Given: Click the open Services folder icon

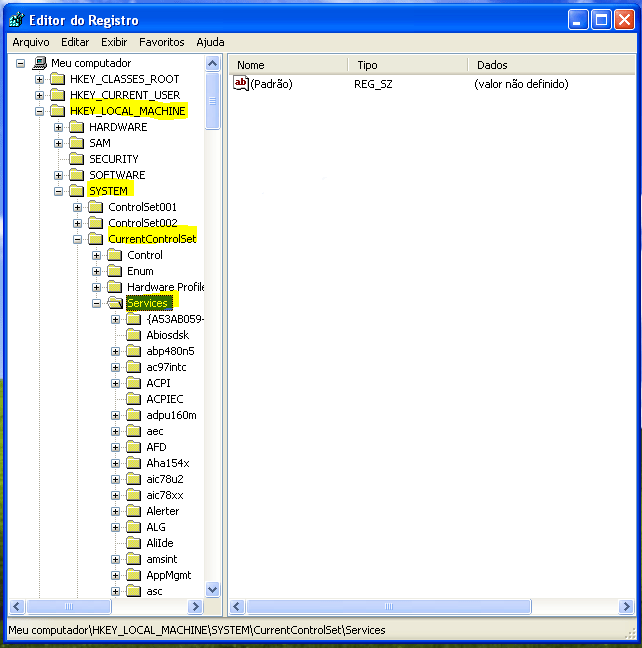Looking at the screenshot, I should point(115,303).
